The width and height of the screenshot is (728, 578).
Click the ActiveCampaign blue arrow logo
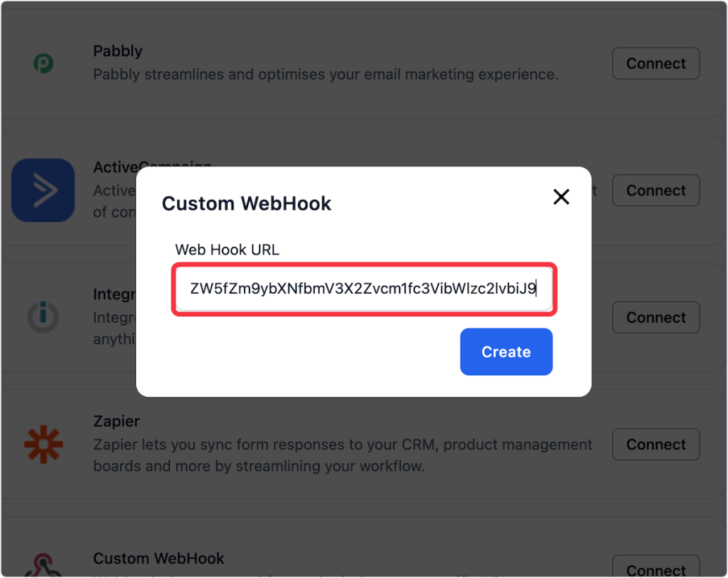tap(43, 190)
